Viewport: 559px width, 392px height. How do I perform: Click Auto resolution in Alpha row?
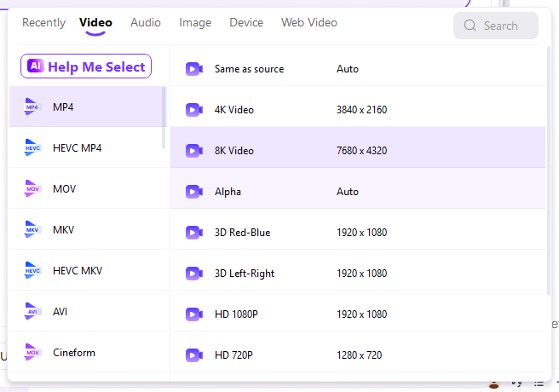(347, 192)
